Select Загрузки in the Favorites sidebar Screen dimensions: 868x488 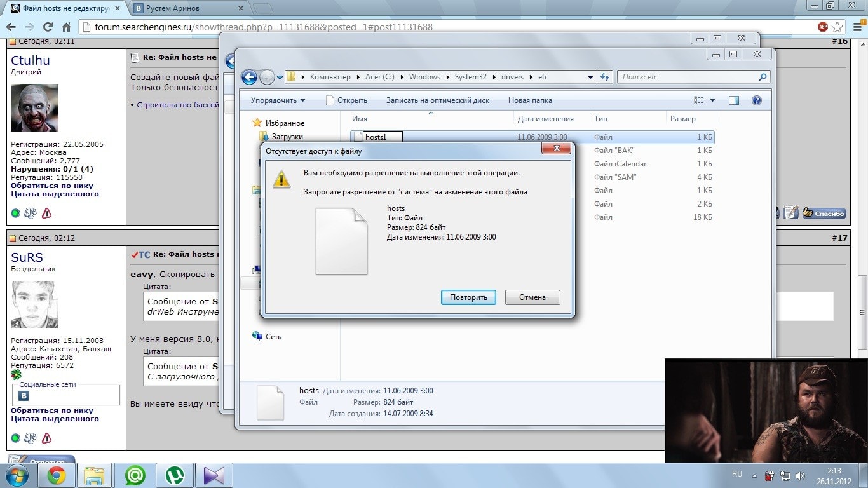tap(287, 137)
